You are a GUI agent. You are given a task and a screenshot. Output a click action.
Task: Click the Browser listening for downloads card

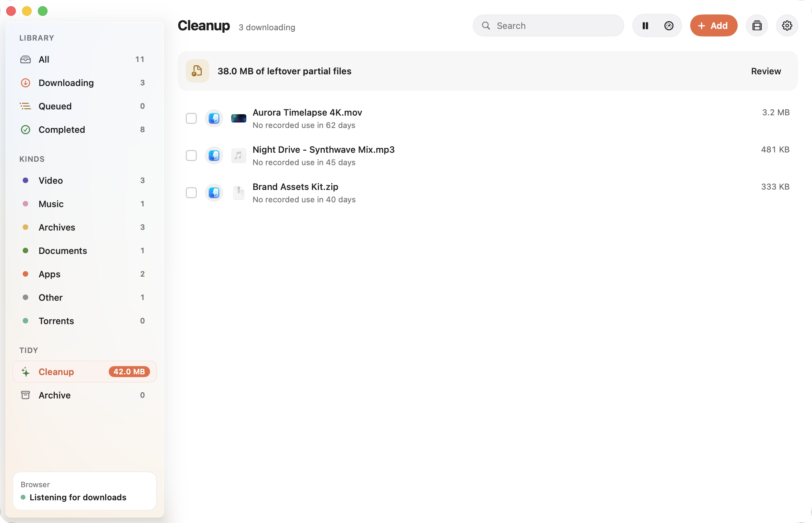coord(85,491)
